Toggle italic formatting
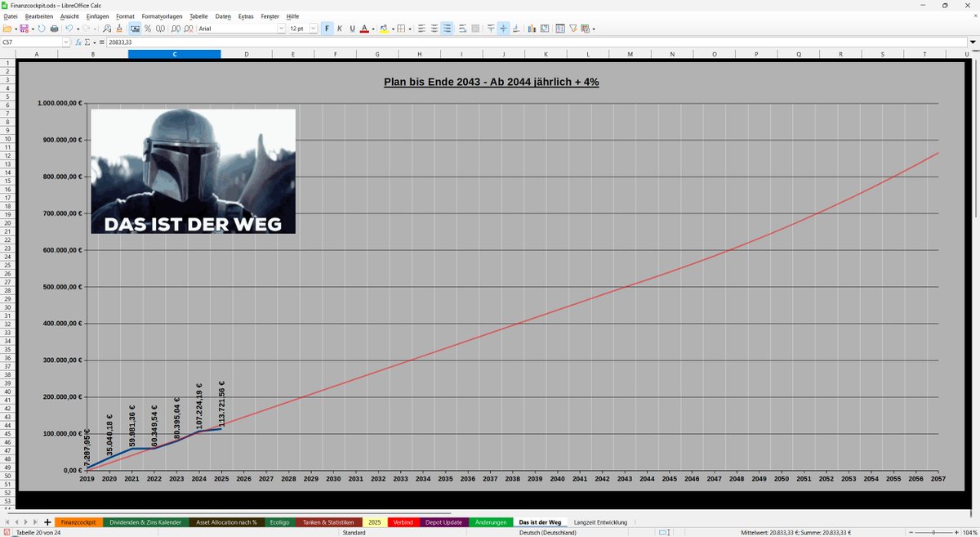Screen dimensions: 980x537 (340, 29)
